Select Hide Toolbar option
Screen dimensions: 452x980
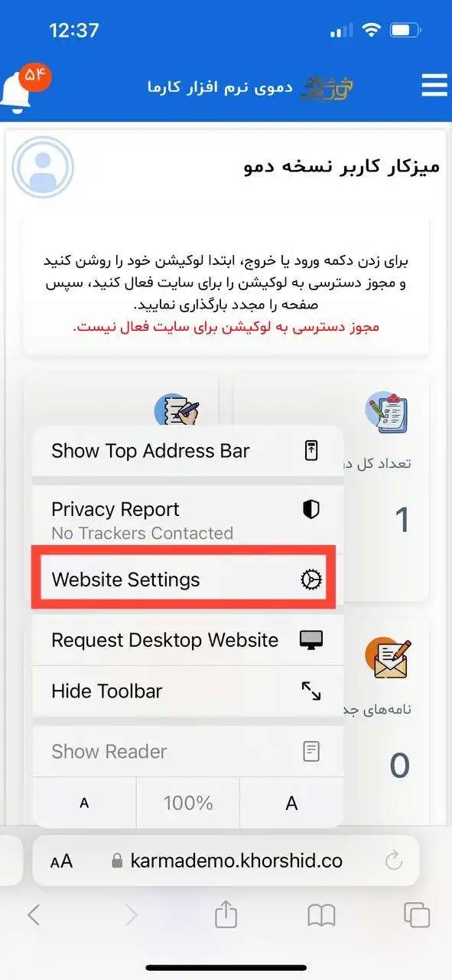tap(188, 691)
